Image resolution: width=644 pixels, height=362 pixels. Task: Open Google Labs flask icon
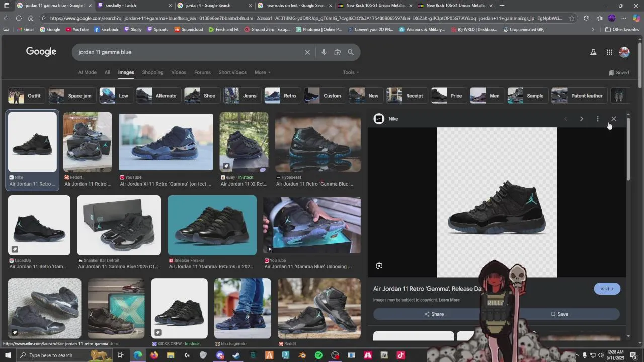593,52
